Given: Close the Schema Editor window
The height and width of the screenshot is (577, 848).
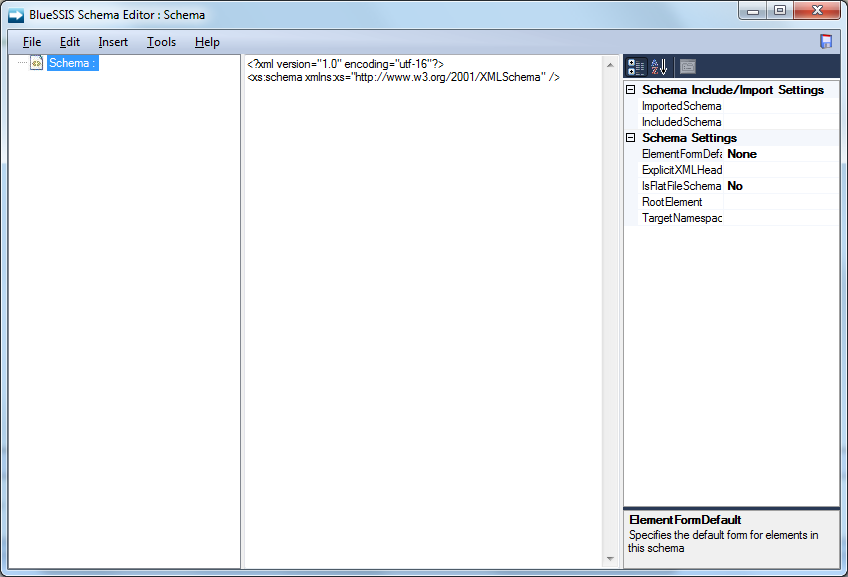Looking at the screenshot, I should pyautogui.click(x=817, y=10).
